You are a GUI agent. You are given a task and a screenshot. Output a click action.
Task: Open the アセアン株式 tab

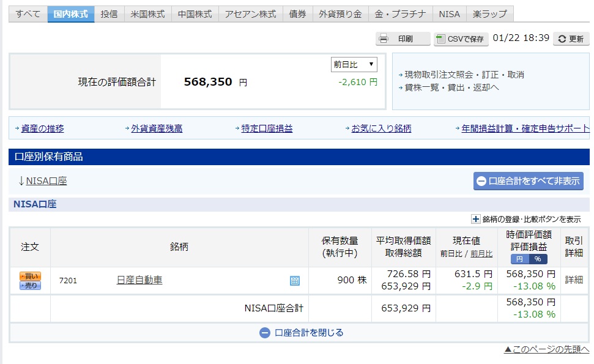pos(250,15)
